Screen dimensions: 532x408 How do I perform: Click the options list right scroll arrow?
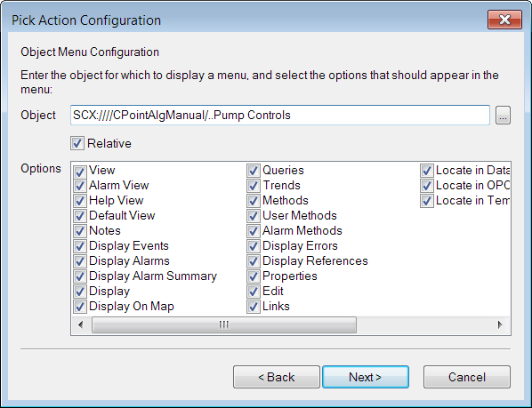pyautogui.click(x=500, y=324)
